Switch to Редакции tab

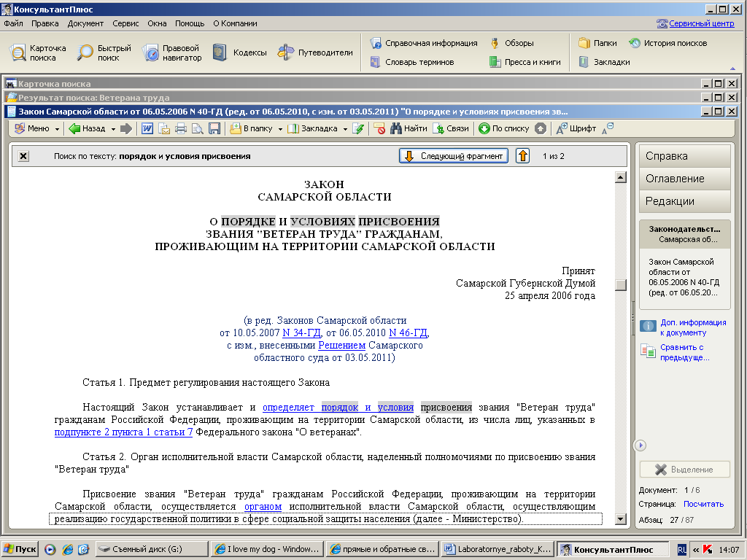pyautogui.click(x=684, y=201)
